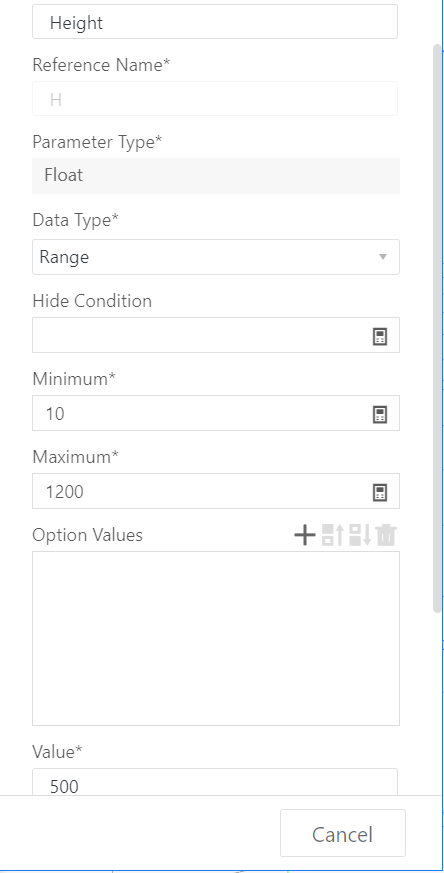Click inside the empty Option Values list

216,638
